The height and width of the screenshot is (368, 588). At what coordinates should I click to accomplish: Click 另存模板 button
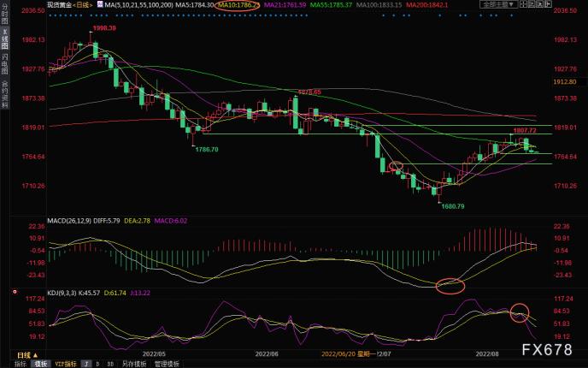pos(134,363)
